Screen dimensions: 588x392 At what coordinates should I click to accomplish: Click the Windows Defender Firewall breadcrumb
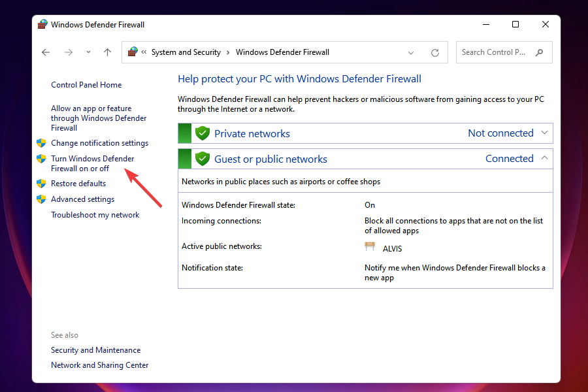coord(282,52)
